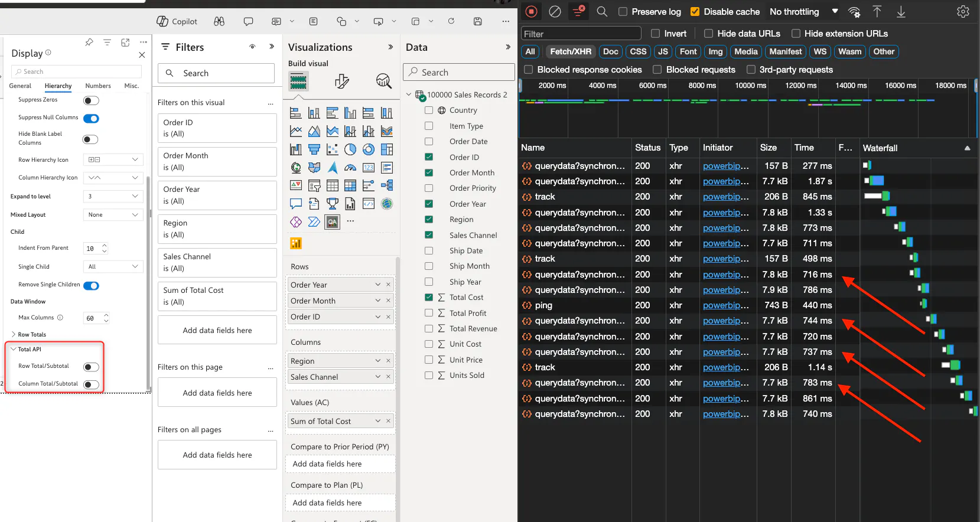
Task: Open the shapes insert icon
Action: [x=341, y=21]
